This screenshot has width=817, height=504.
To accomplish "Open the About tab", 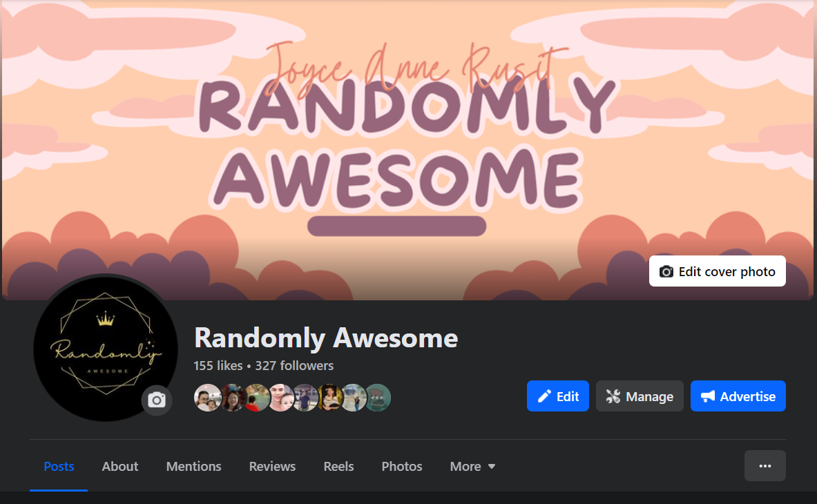I will point(120,466).
